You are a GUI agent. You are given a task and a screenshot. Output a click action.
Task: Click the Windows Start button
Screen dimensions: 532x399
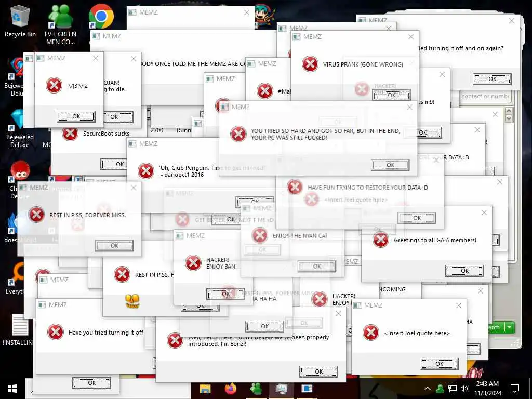(12, 389)
